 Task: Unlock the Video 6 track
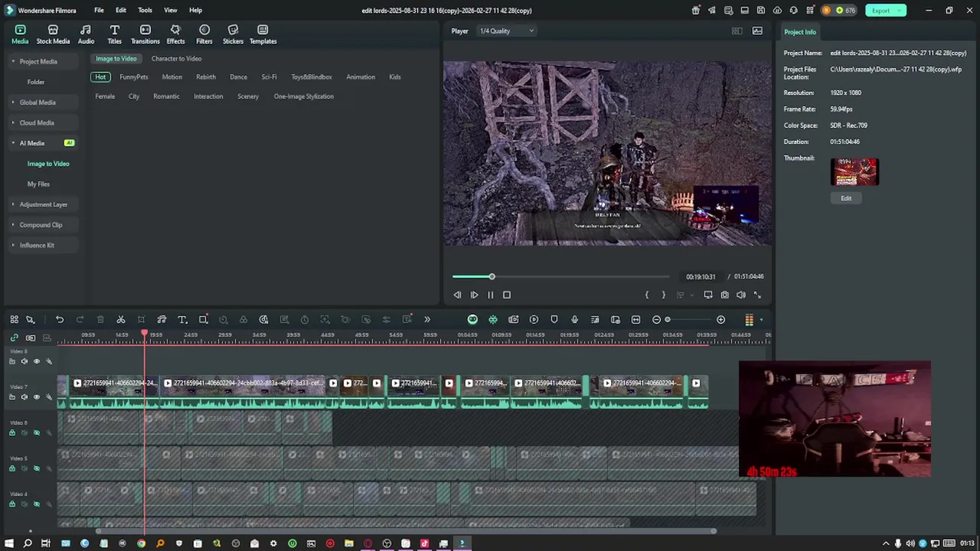tap(11, 433)
